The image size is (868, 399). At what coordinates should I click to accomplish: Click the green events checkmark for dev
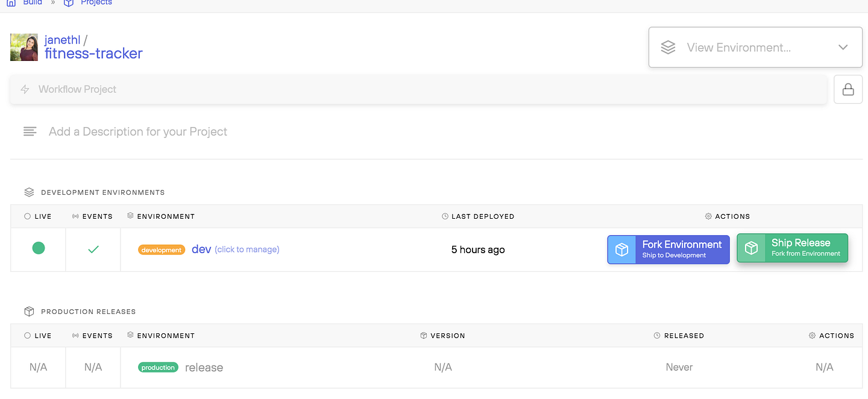click(93, 249)
